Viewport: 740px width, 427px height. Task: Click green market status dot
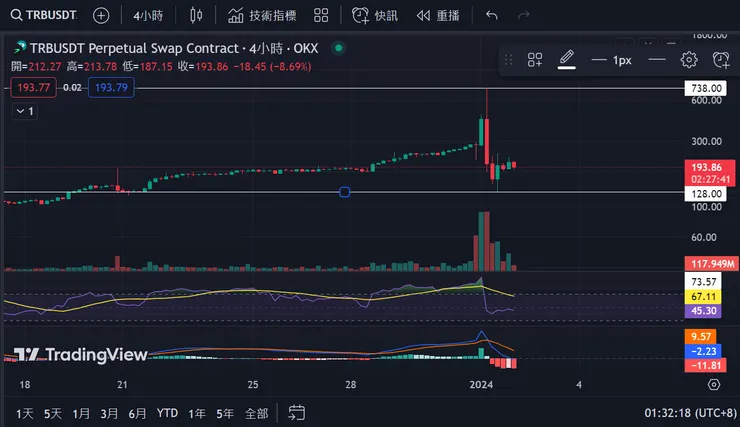[338, 48]
